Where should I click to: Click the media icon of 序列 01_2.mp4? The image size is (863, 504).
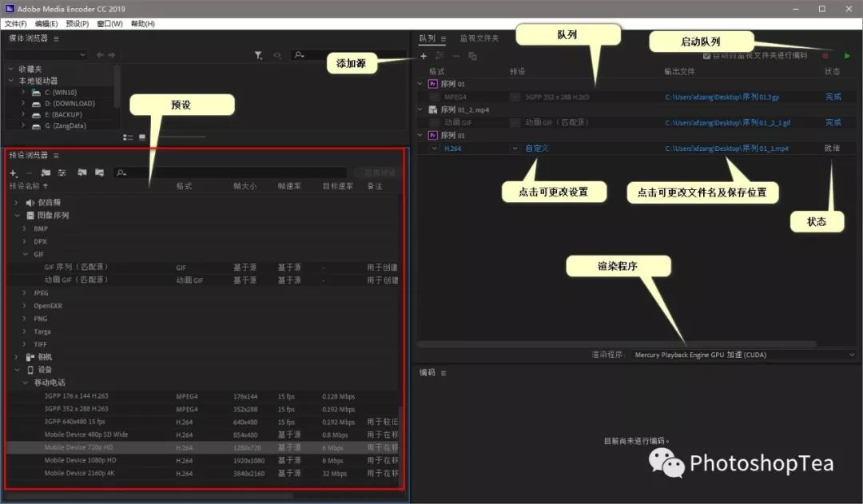point(433,110)
